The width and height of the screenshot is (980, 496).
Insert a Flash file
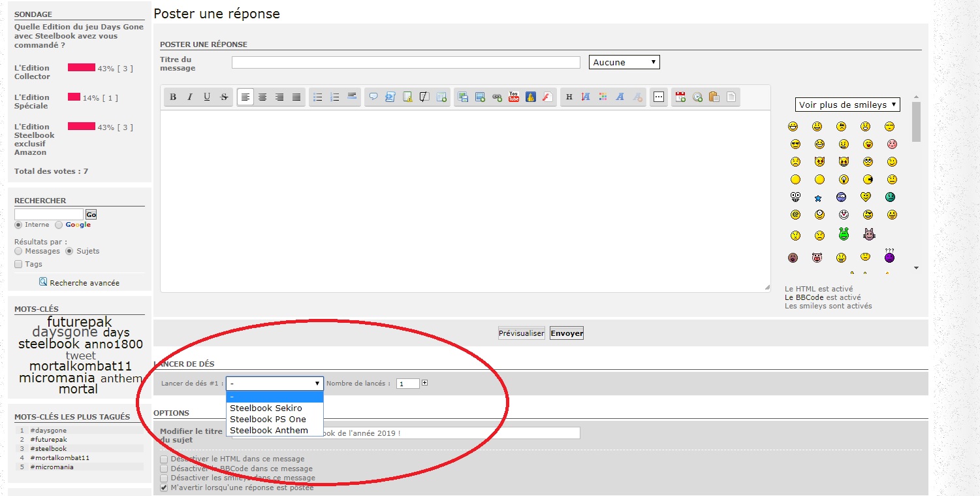click(x=548, y=97)
